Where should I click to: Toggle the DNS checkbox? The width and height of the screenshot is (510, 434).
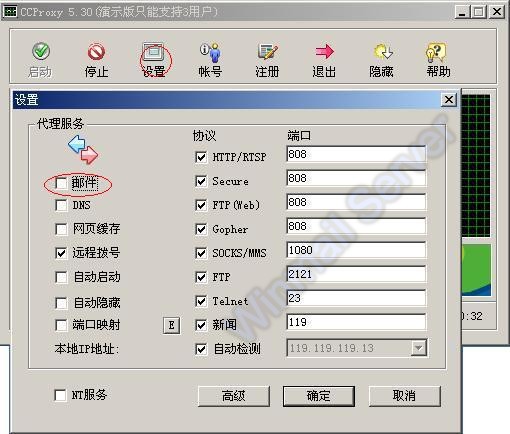[61, 205]
